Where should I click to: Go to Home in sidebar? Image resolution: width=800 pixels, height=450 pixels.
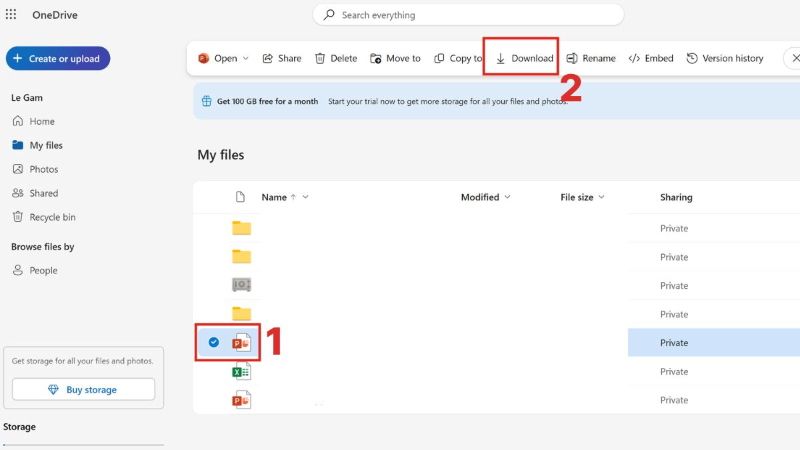pos(33,121)
